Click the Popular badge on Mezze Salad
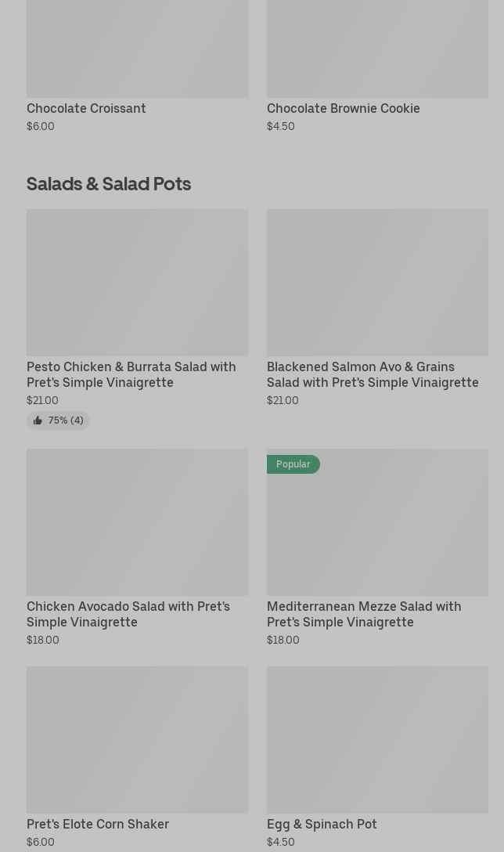The image size is (504, 852). click(293, 464)
